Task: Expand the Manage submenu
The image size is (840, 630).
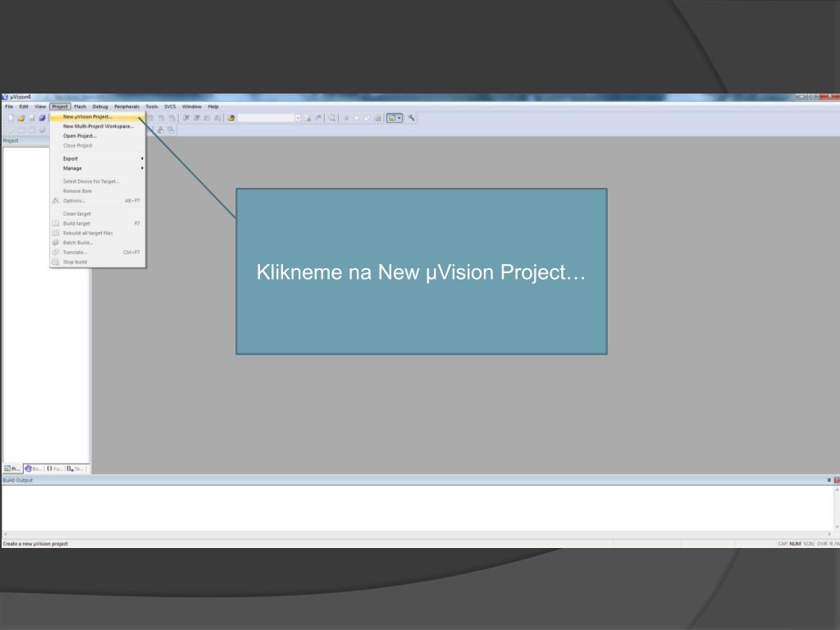Action: (98, 168)
